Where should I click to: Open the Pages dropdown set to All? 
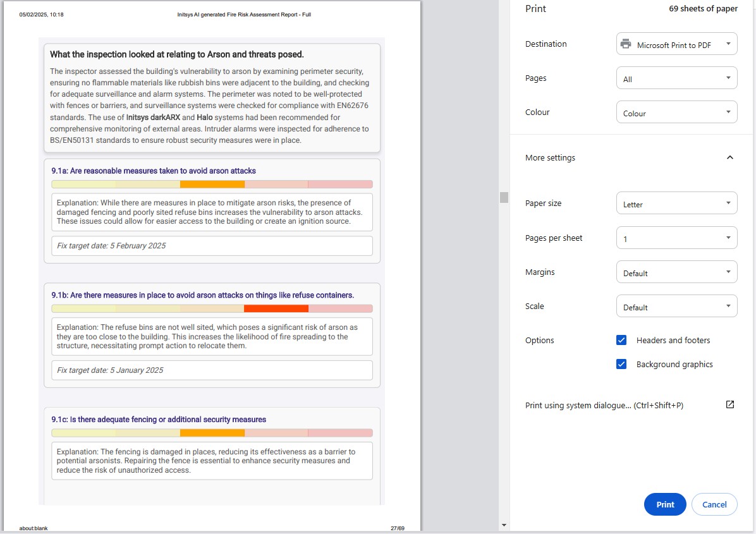coord(676,78)
